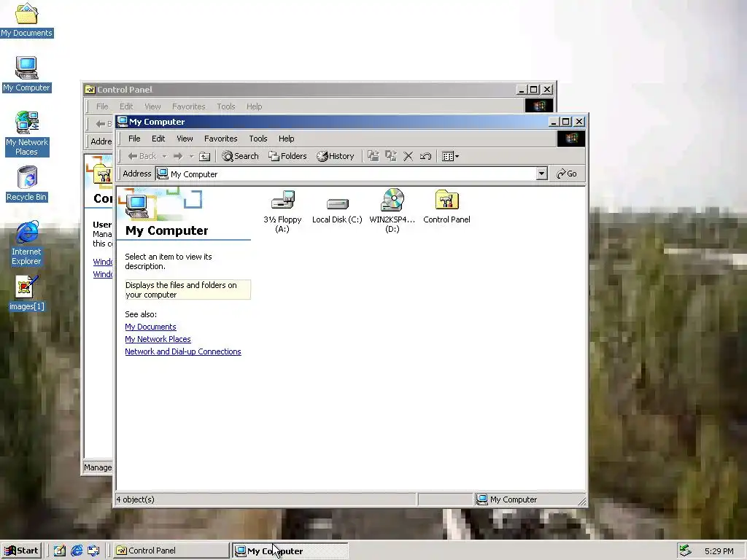Select the images[1] file on desktop
The image size is (747, 560).
coord(27,293)
